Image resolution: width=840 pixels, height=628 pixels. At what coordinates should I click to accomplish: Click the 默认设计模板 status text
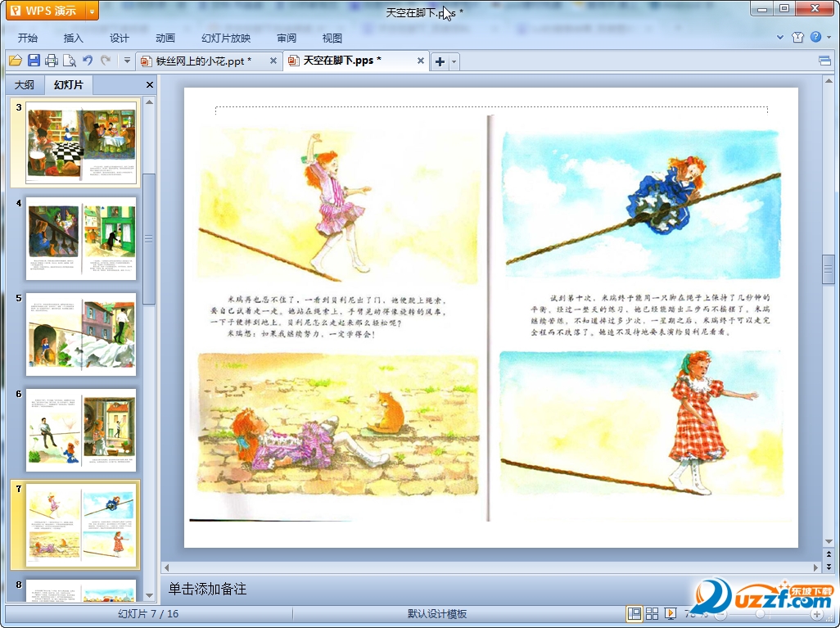tap(437, 613)
